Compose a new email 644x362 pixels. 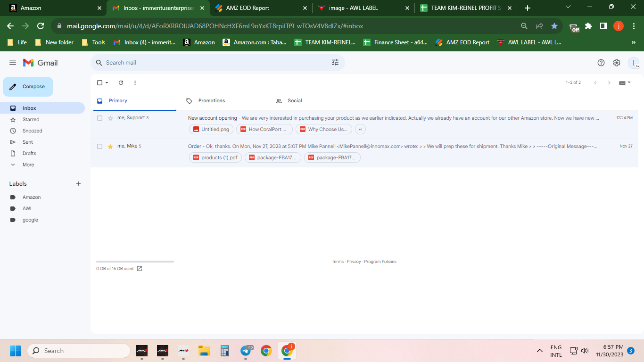28,87
